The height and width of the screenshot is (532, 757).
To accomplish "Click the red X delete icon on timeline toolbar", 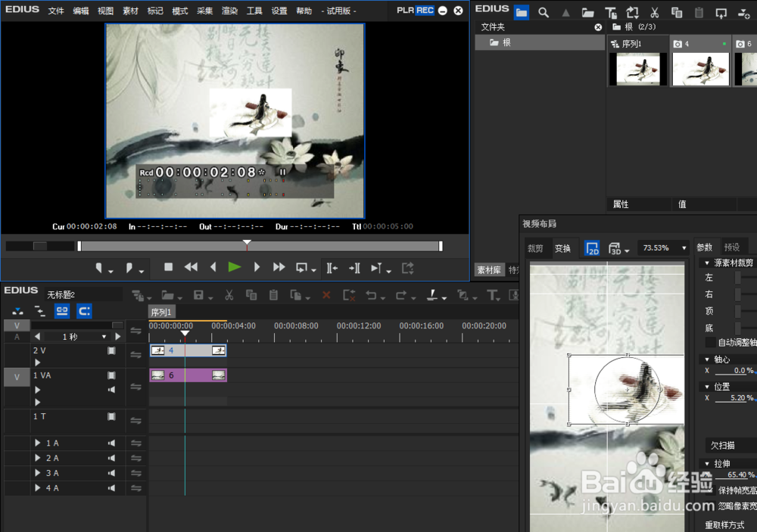I will (x=326, y=295).
